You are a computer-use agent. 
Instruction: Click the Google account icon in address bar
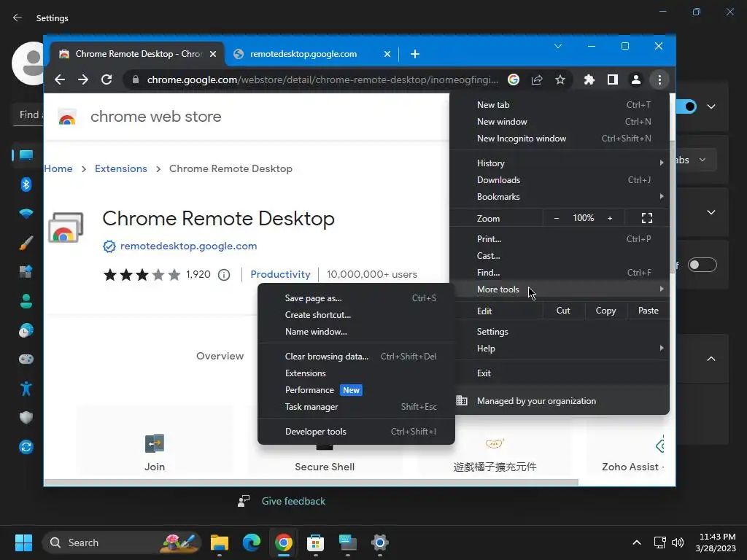click(513, 79)
